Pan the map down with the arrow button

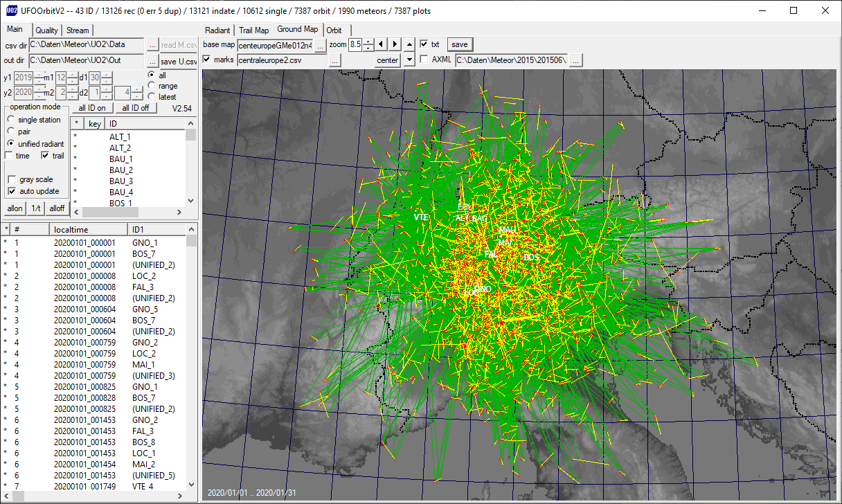click(409, 60)
